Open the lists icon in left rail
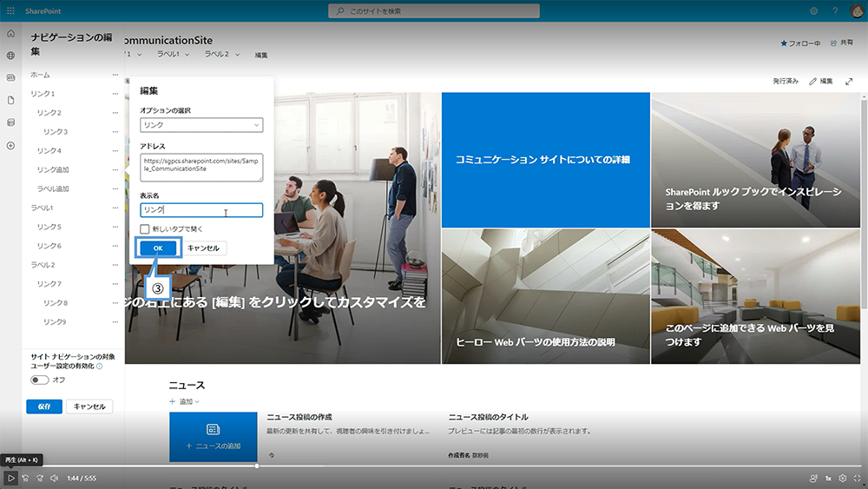 10,122
